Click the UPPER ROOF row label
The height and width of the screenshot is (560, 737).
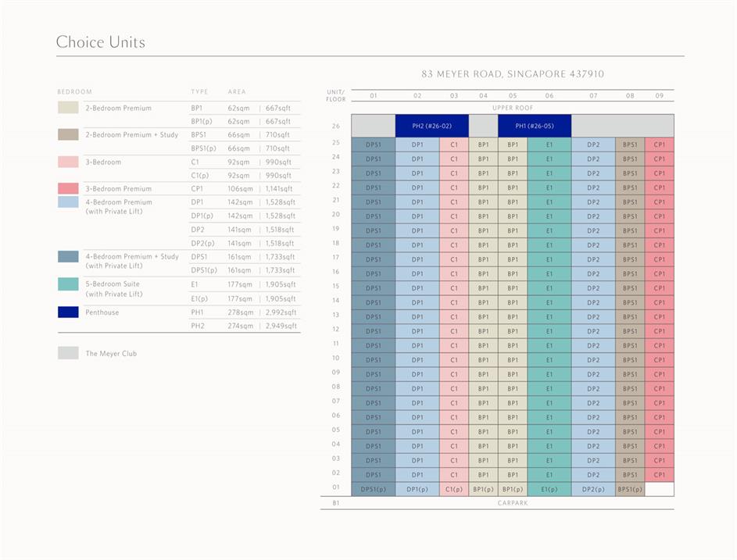(x=512, y=108)
